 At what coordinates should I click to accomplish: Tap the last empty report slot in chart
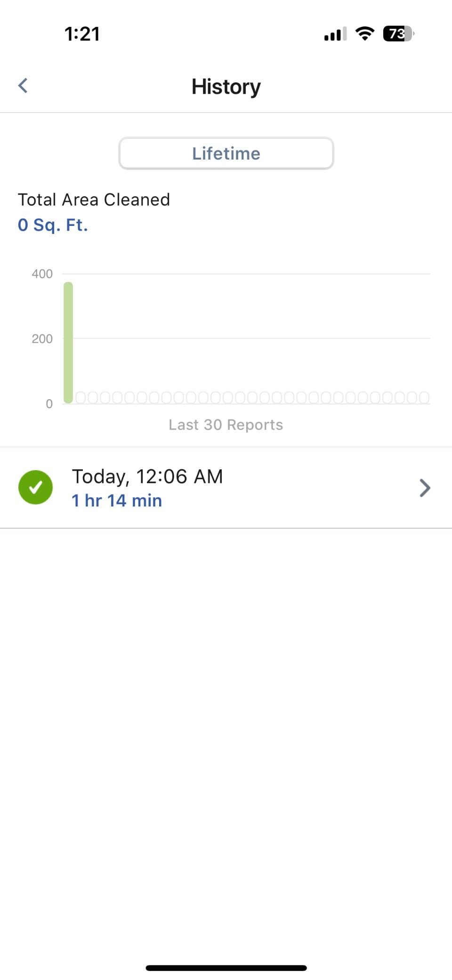pos(424,398)
